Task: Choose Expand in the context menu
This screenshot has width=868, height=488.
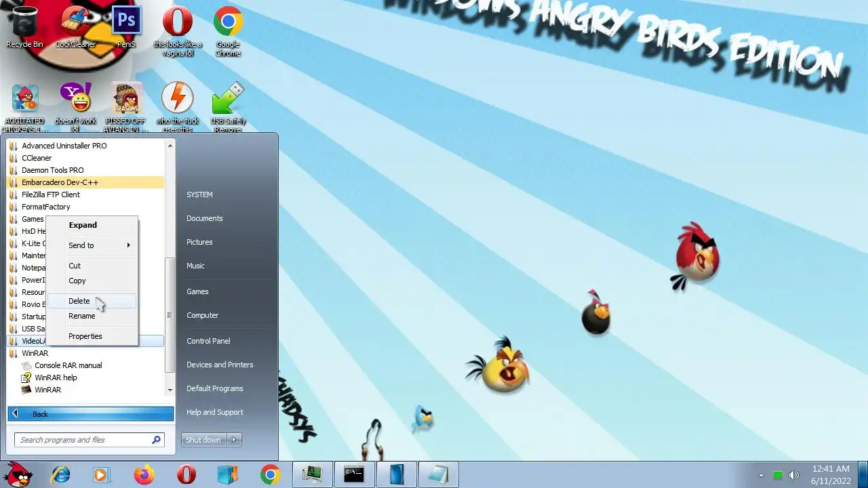Action: (x=92, y=225)
